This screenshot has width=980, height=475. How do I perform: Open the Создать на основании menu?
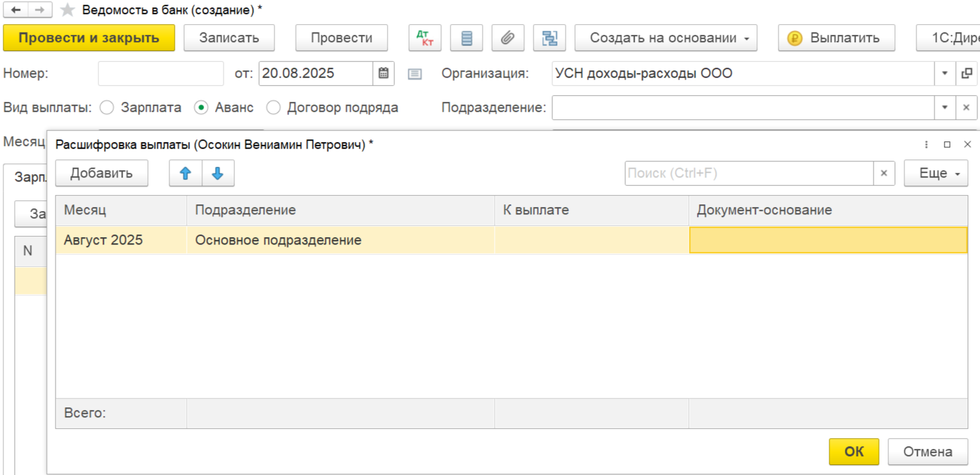pos(665,38)
